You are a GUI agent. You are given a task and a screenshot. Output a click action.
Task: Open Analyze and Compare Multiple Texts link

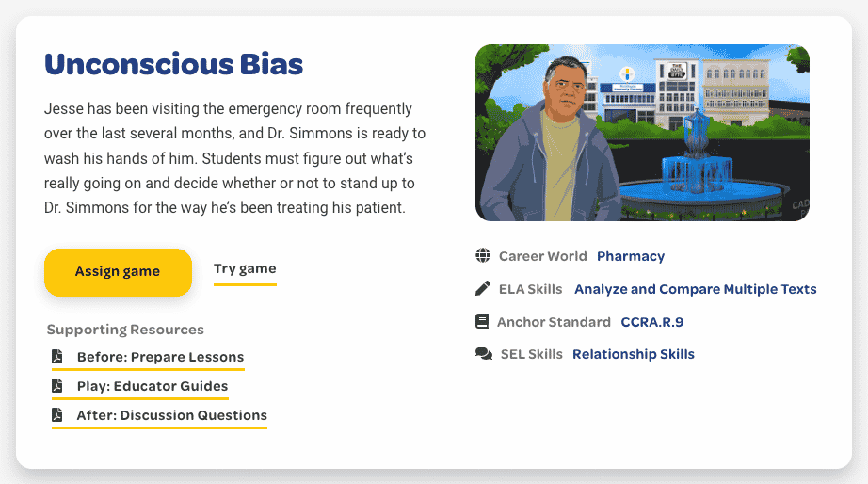[696, 289]
